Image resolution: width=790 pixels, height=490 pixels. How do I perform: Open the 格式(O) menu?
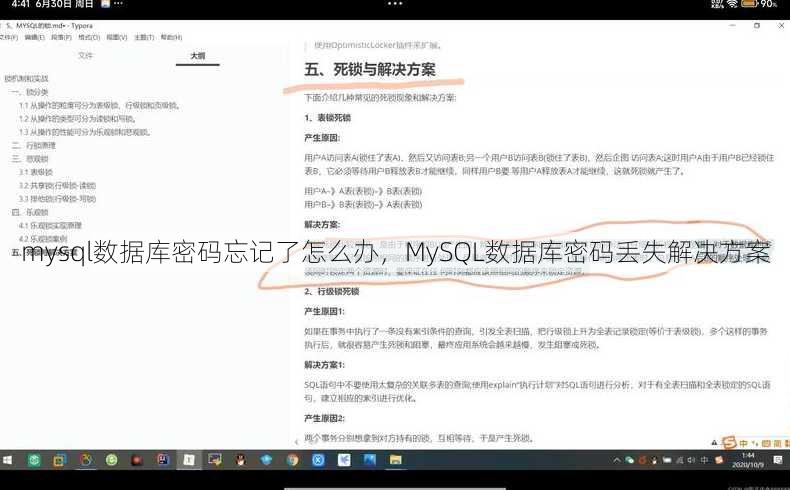(x=89, y=37)
